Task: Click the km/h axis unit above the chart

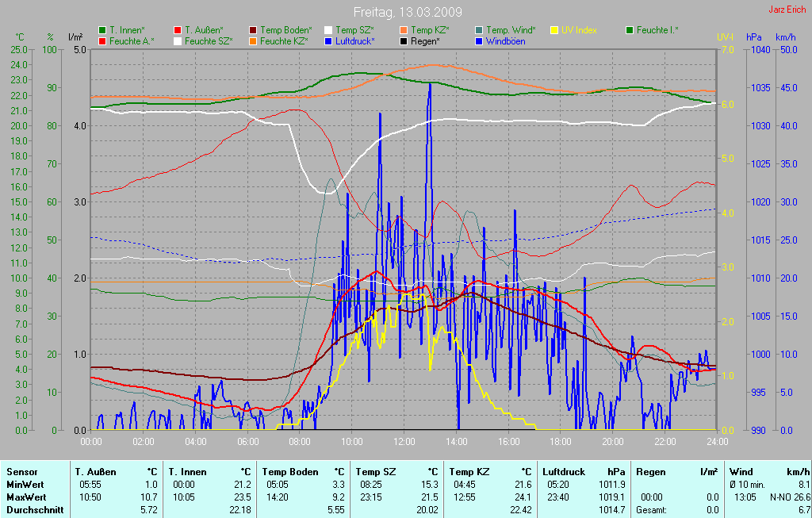Action: point(786,36)
